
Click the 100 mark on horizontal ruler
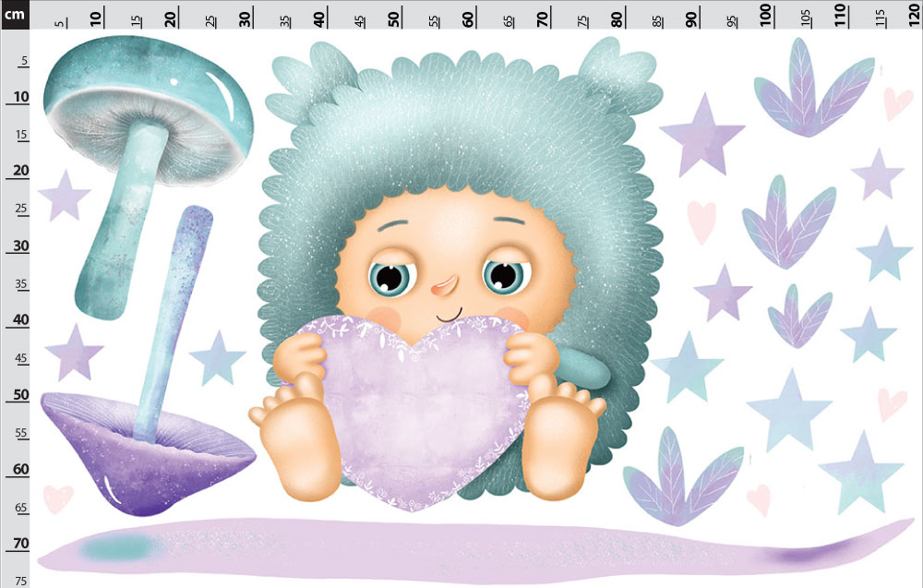pos(765,16)
